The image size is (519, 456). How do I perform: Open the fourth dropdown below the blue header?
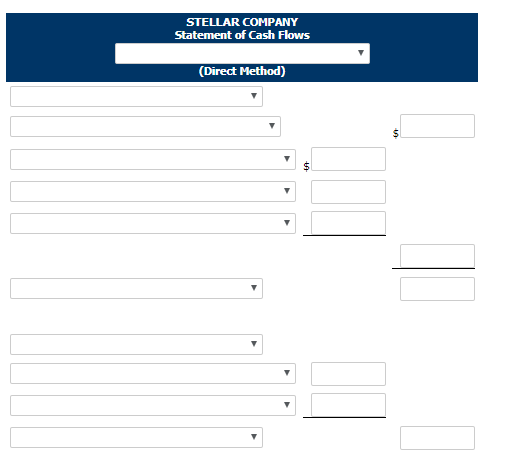(x=153, y=192)
